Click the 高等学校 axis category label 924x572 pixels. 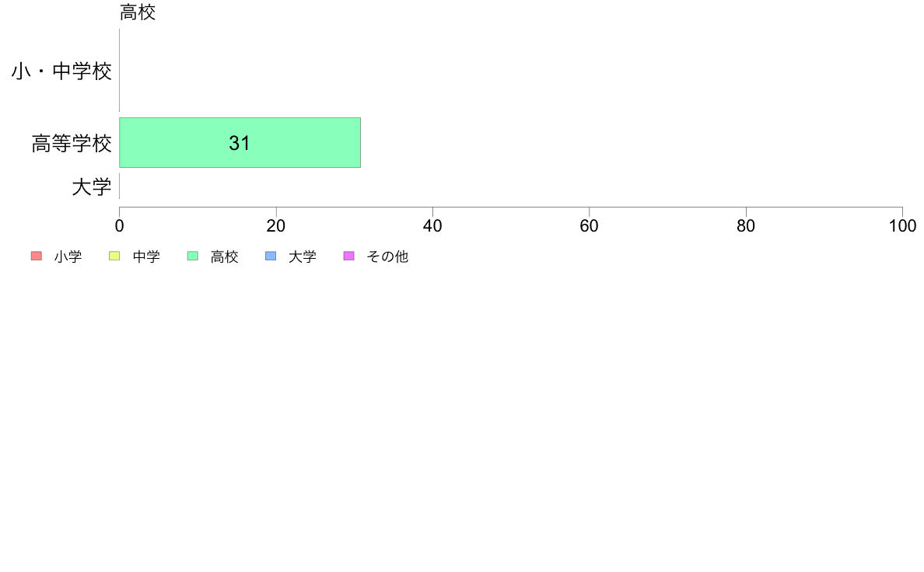(x=72, y=143)
